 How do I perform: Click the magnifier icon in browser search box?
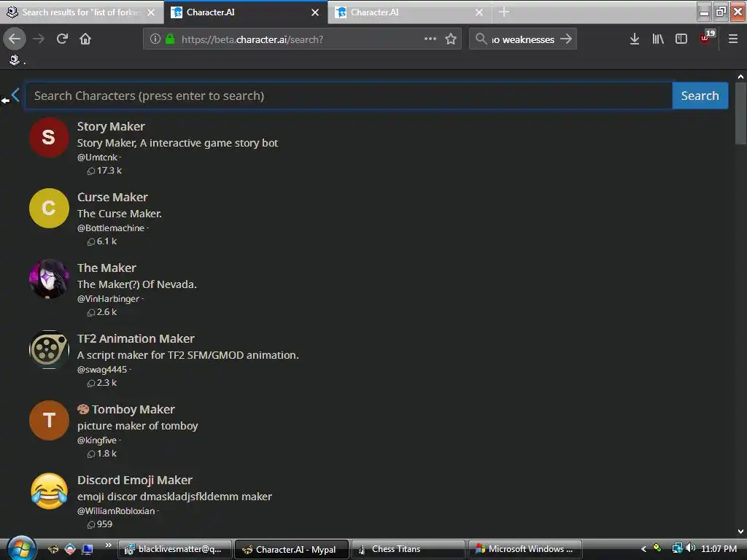[x=481, y=39]
